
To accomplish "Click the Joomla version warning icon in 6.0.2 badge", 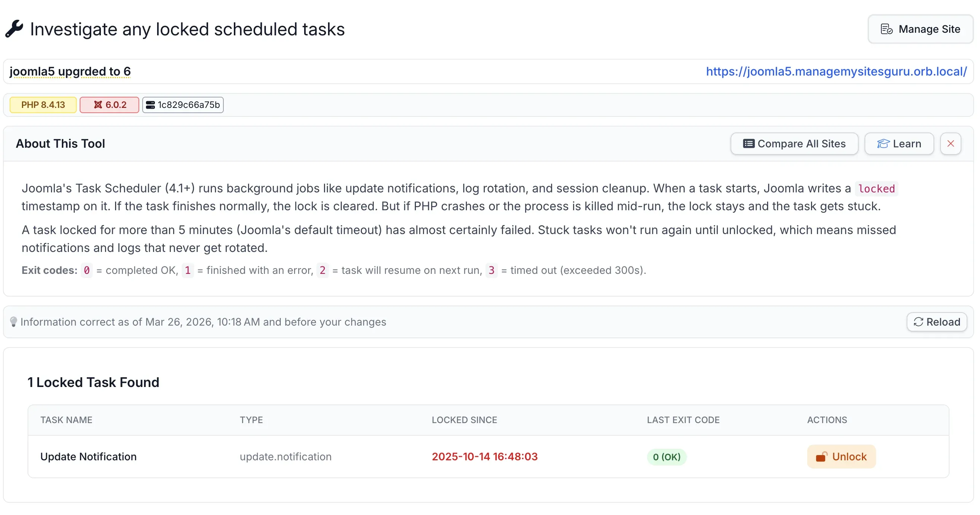I will 98,105.
